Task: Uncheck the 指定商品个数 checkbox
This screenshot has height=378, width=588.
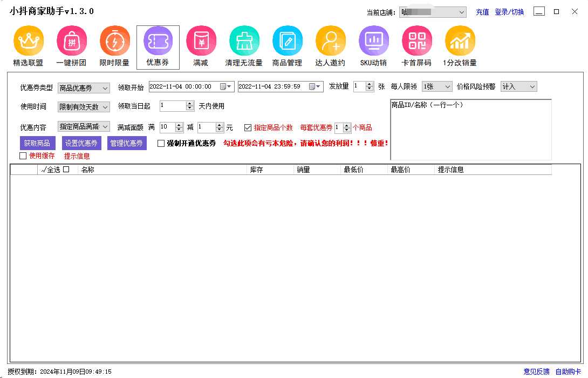Action: [248, 128]
